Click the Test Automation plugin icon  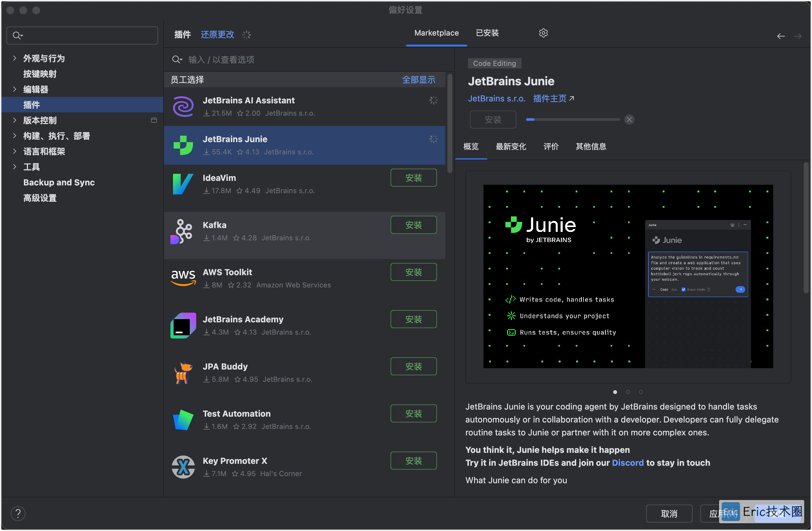click(x=183, y=420)
